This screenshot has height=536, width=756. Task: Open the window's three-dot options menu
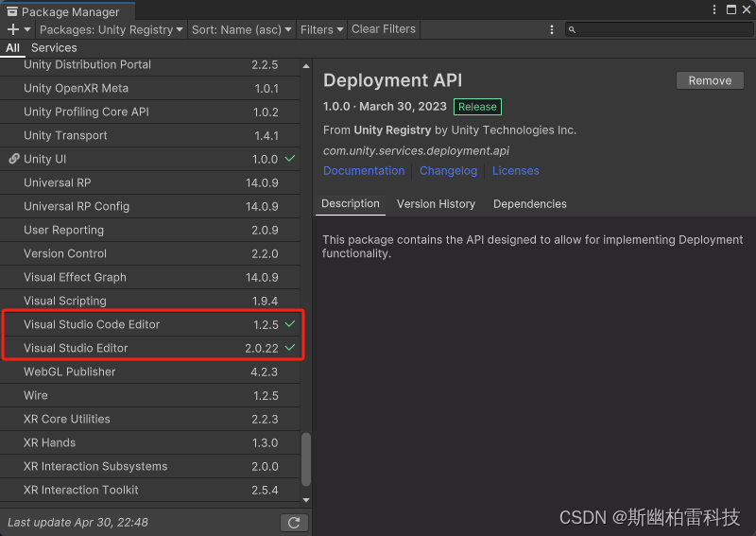click(714, 9)
